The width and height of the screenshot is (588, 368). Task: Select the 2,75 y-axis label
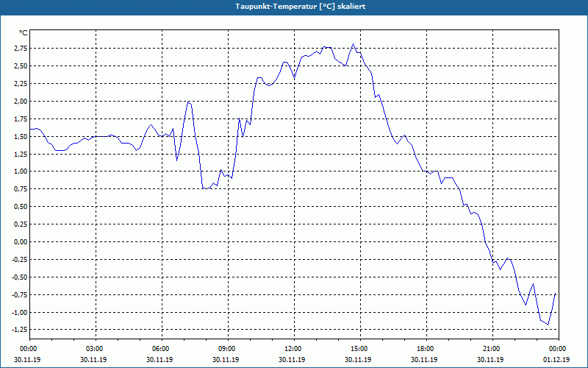tap(21, 49)
